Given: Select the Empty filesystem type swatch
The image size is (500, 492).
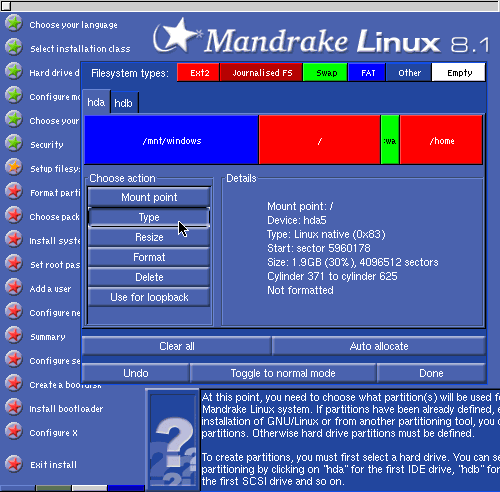Looking at the screenshot, I should [x=458, y=72].
